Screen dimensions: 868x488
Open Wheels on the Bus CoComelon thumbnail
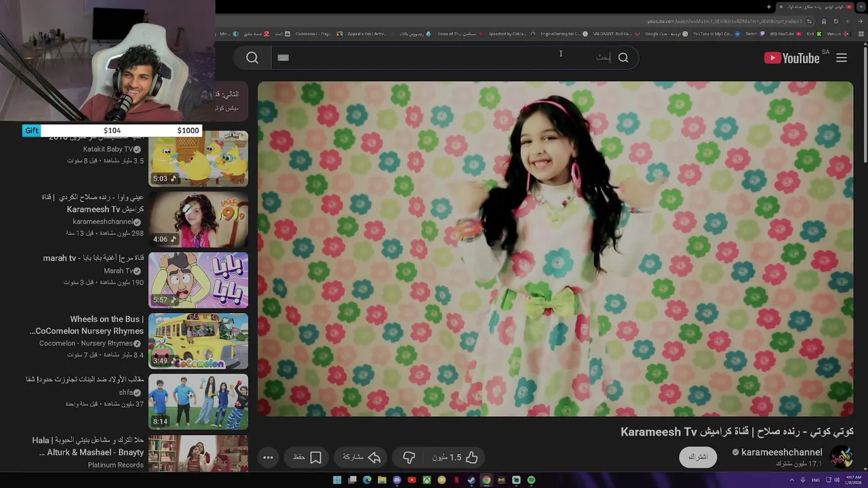pyautogui.click(x=198, y=341)
